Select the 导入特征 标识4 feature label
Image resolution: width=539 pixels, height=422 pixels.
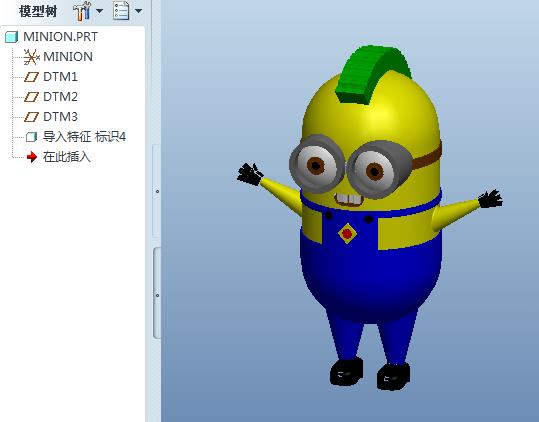coord(85,137)
